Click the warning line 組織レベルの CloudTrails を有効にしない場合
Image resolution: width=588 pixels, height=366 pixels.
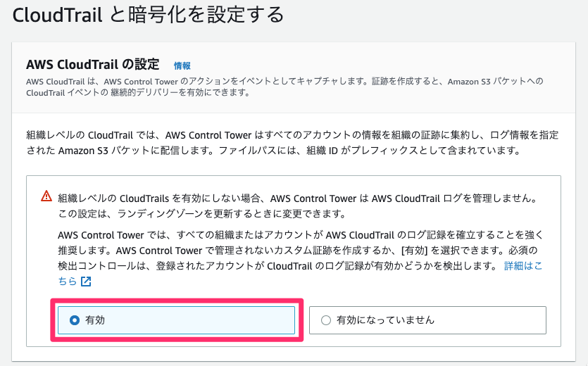298,198
